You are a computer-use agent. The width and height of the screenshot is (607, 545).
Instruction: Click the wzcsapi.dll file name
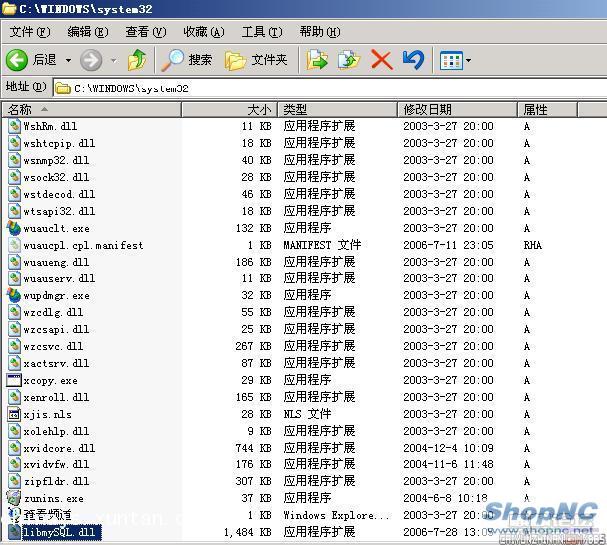56,330
